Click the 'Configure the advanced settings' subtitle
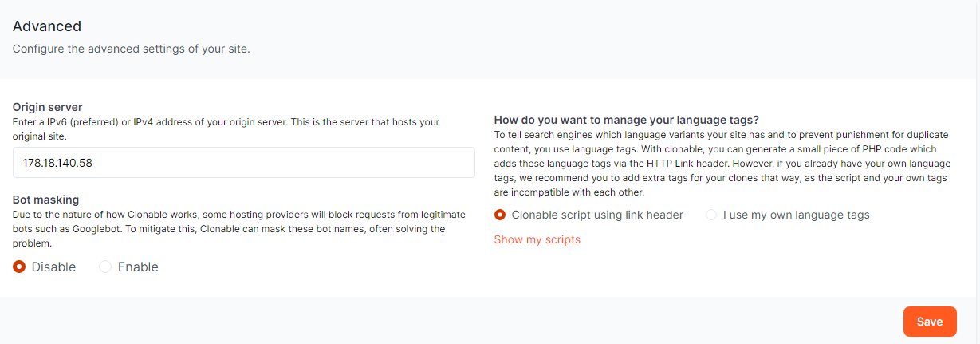Screen dimensions: 980x344 (x=131, y=49)
